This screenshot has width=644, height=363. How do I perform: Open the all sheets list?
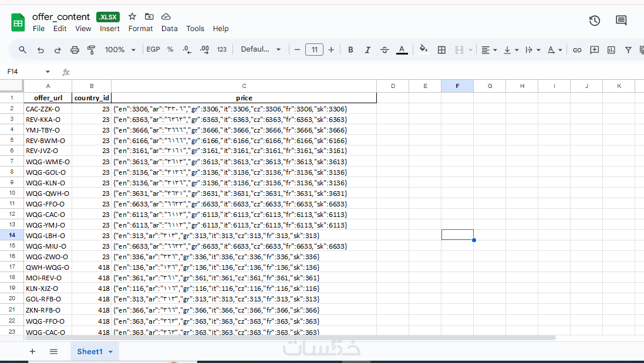point(53,351)
